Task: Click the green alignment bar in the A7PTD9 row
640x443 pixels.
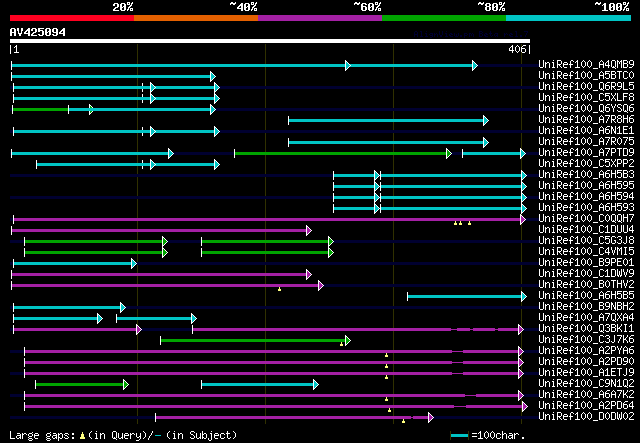Action: [343, 154]
